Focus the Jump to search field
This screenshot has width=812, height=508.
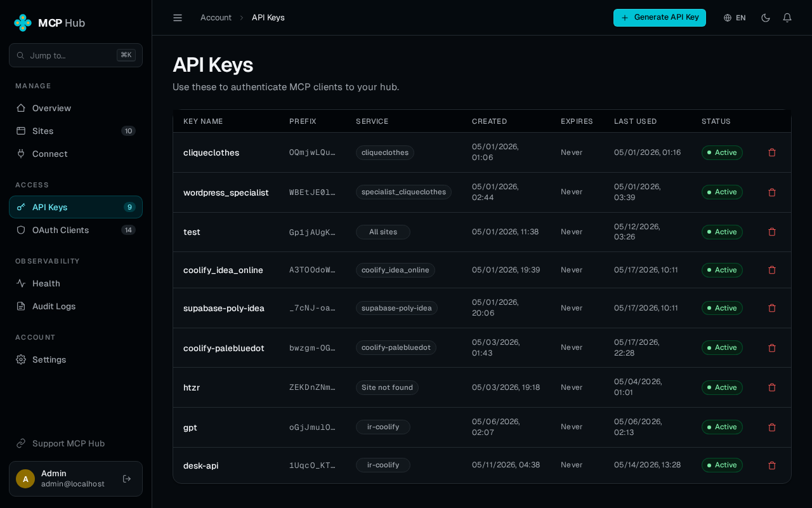(75, 55)
